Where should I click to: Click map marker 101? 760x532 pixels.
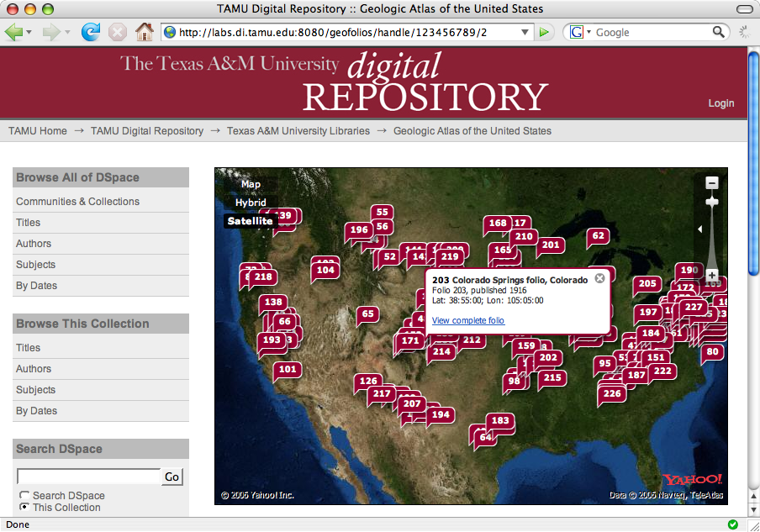288,369
